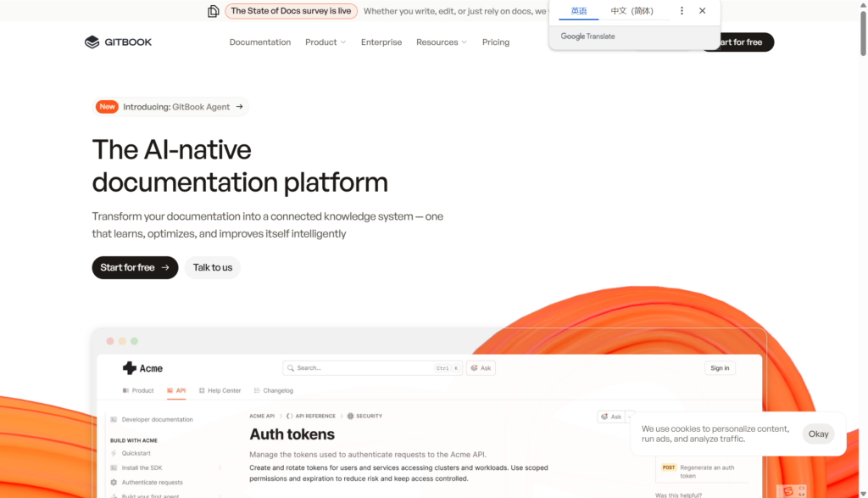Click the Talk to us button
This screenshot has height=498, width=868.
213,267
